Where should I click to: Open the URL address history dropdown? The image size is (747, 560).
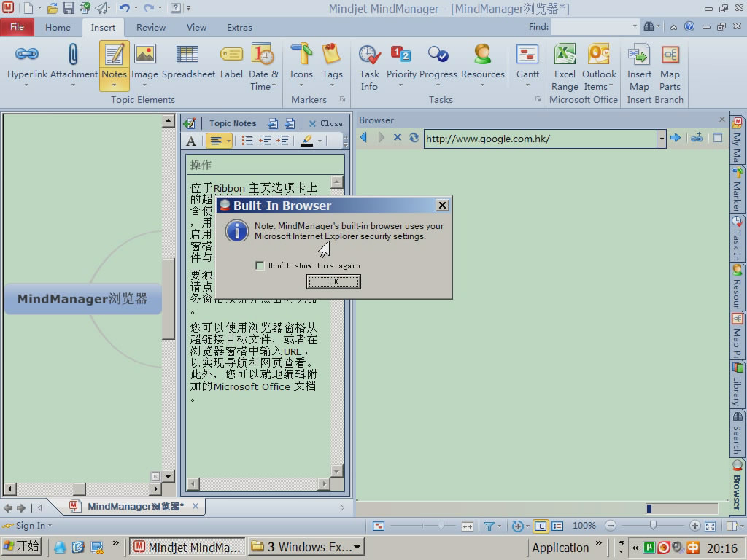[661, 139]
